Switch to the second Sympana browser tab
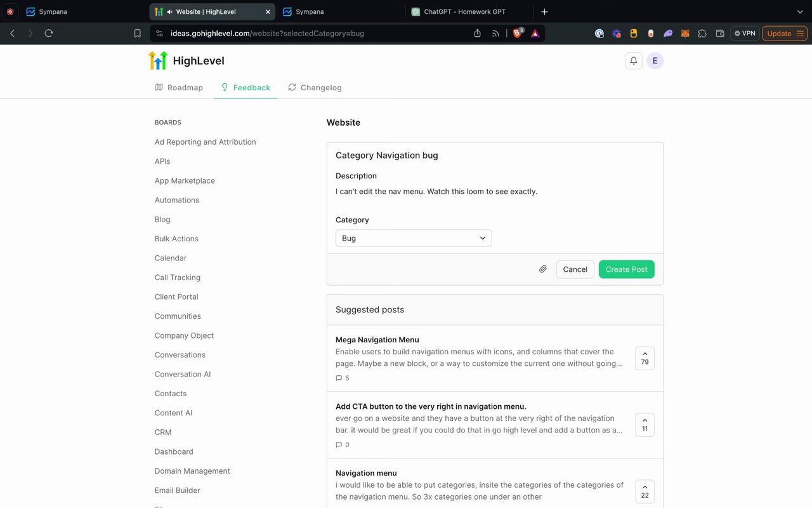The height and width of the screenshot is (508, 812). (339, 11)
